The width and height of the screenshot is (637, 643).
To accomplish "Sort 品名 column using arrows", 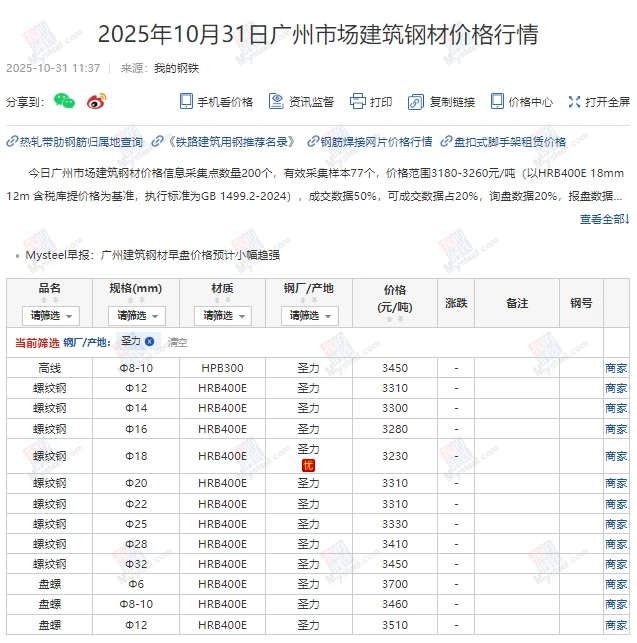I will click(x=50, y=300).
